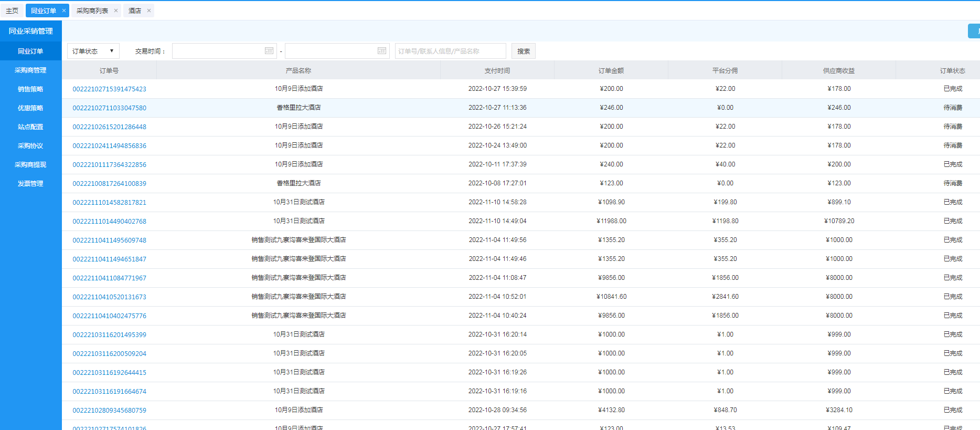Switch to the 采购商列表 tab
The height and width of the screenshot is (430, 980).
click(x=92, y=11)
